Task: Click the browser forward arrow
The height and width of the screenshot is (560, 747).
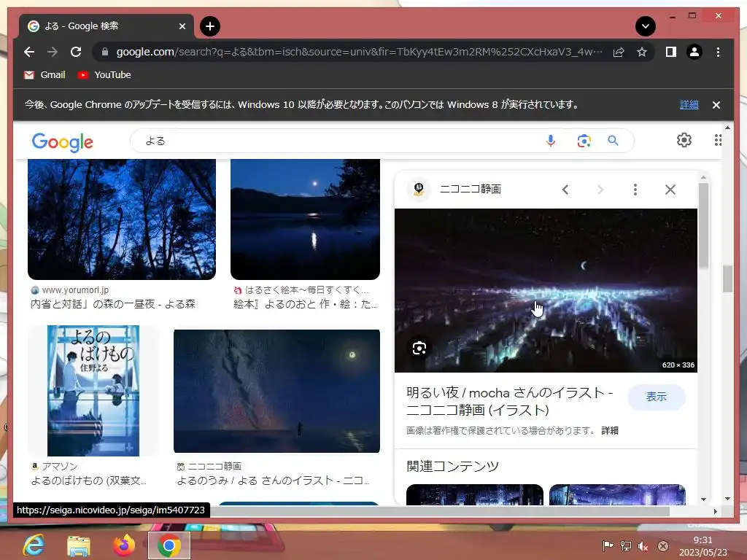Action: point(53,52)
